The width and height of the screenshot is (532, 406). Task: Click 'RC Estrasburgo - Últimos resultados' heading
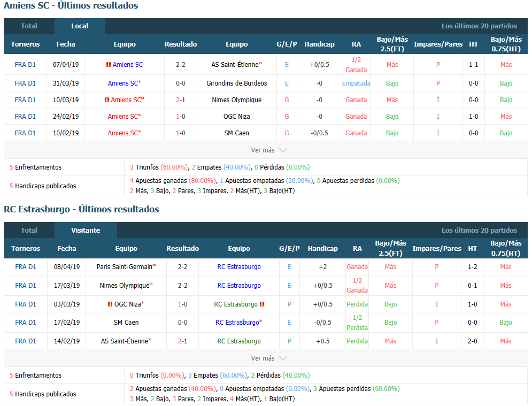tap(81, 209)
